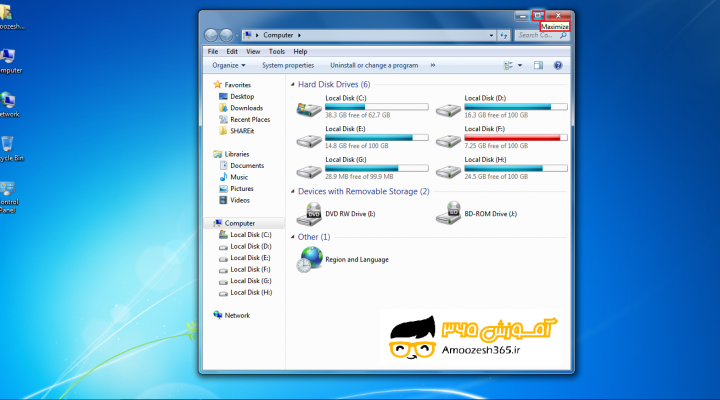720x400 pixels.
Task: Select Local Disk (E:) in navigation tree
Action: tap(245, 258)
